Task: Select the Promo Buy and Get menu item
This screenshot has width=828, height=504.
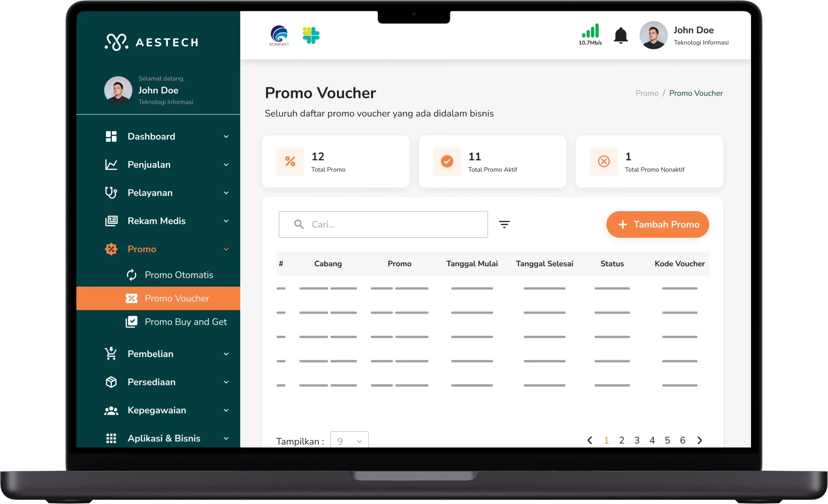Action: tap(178, 321)
